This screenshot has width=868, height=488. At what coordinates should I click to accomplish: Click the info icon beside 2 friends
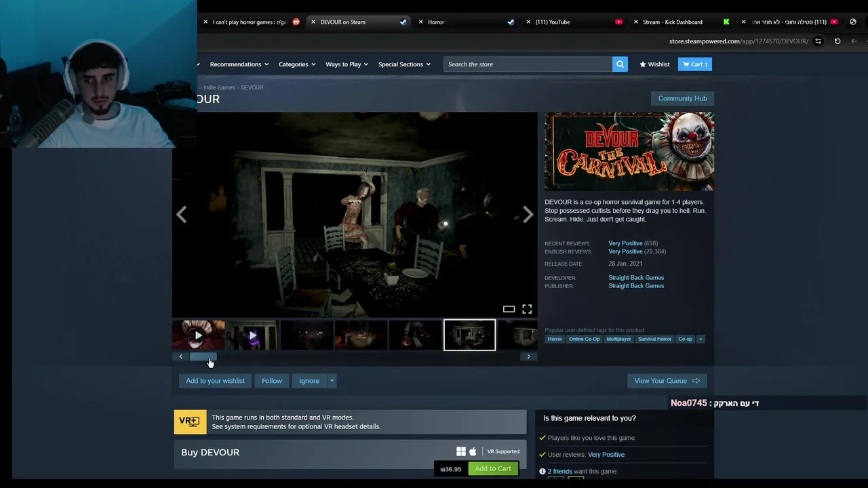pos(542,471)
